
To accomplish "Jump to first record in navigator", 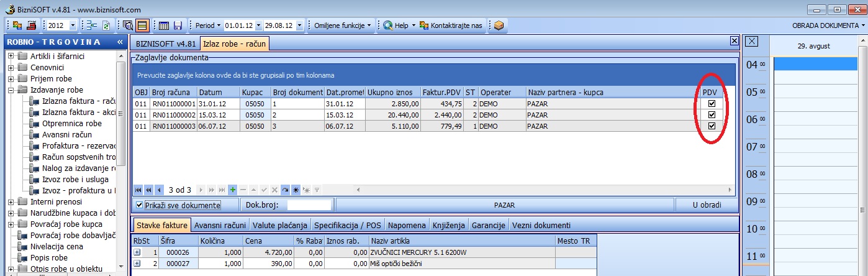I will pyautogui.click(x=139, y=190).
